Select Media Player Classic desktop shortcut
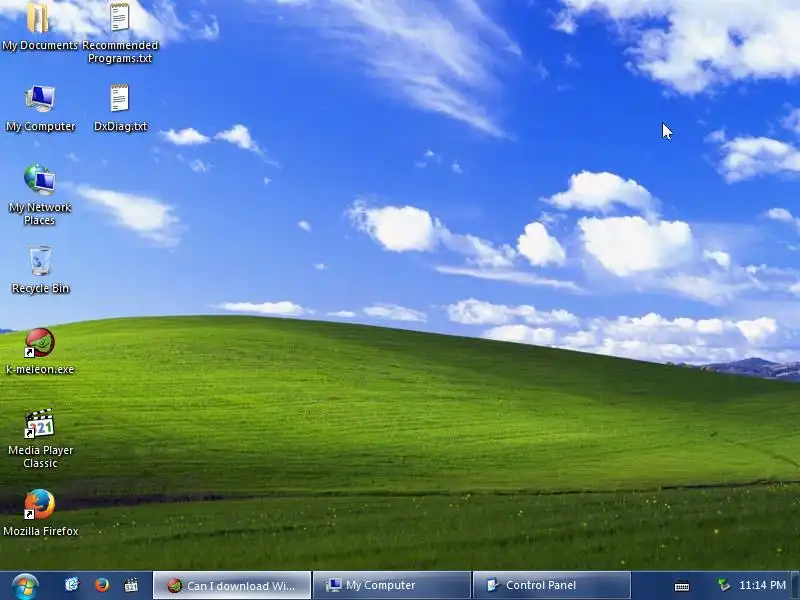This screenshot has width=800, height=600. coord(40,439)
